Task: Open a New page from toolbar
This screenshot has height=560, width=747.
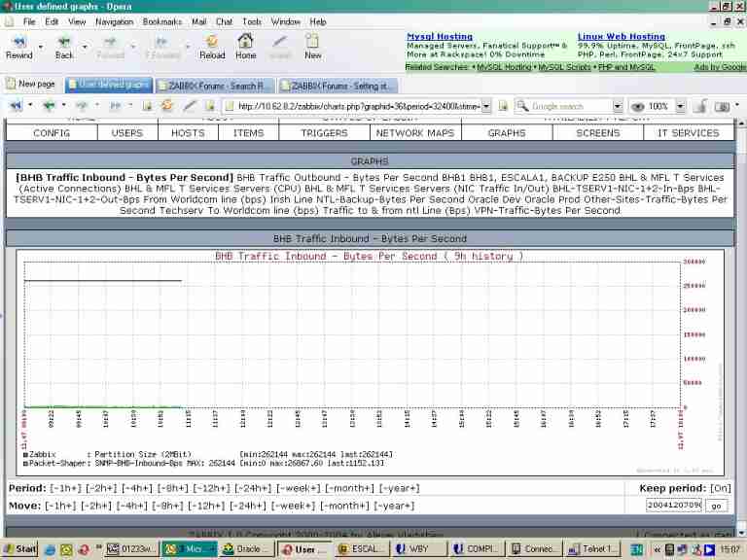Action: 312,45
